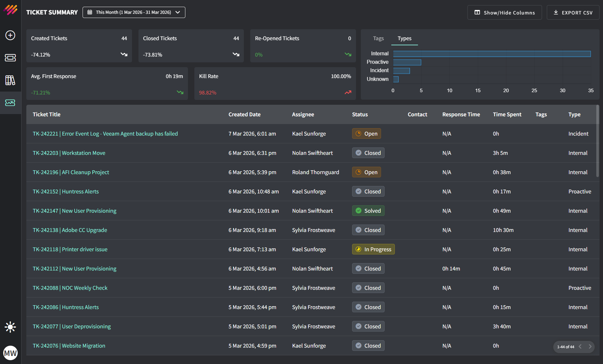Screen dimensions: 603x364
Task: Sort by the Created Date column header
Action: pyautogui.click(x=244, y=114)
